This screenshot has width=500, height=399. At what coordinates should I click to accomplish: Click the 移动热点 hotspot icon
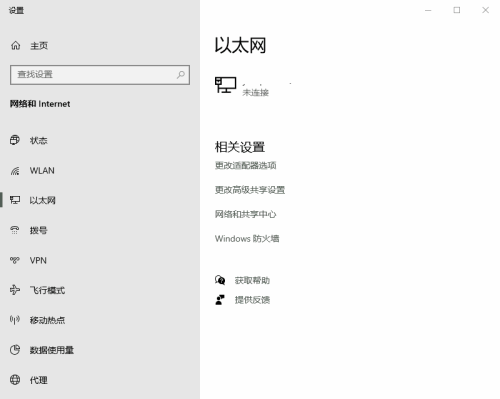click(15, 320)
